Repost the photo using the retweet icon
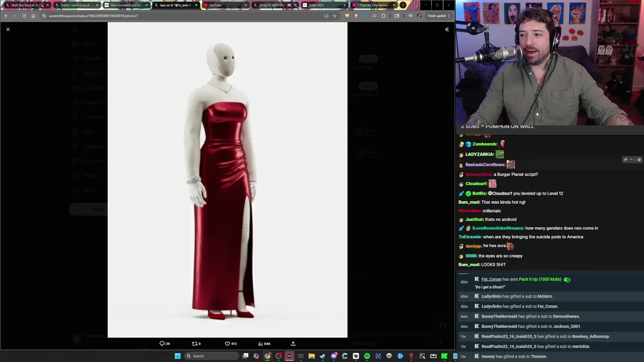This screenshot has height=362, width=644. 196,344
